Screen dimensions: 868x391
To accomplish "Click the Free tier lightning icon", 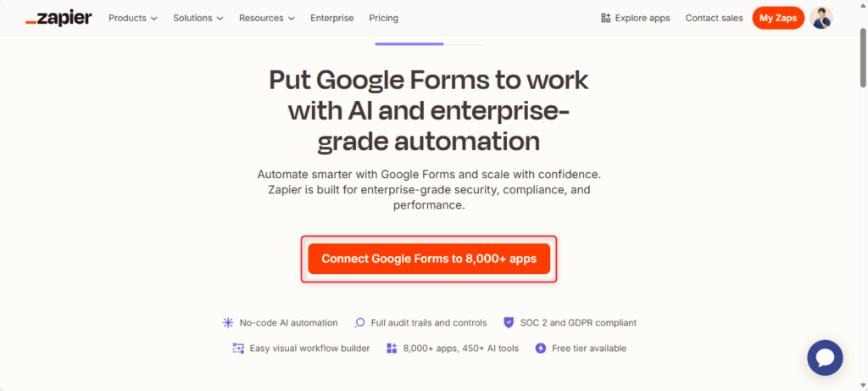I will click(x=540, y=348).
